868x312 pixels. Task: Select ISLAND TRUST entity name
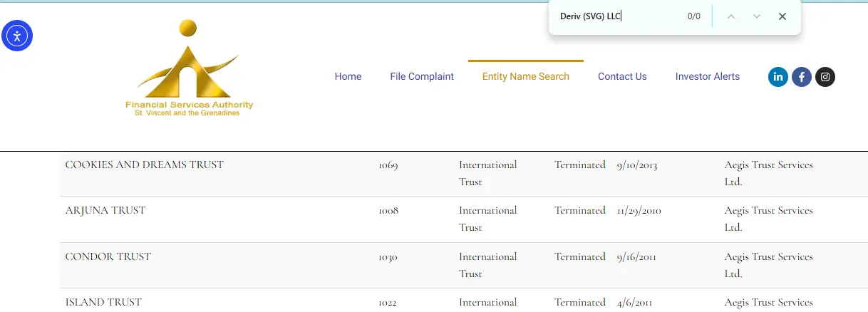click(x=103, y=302)
